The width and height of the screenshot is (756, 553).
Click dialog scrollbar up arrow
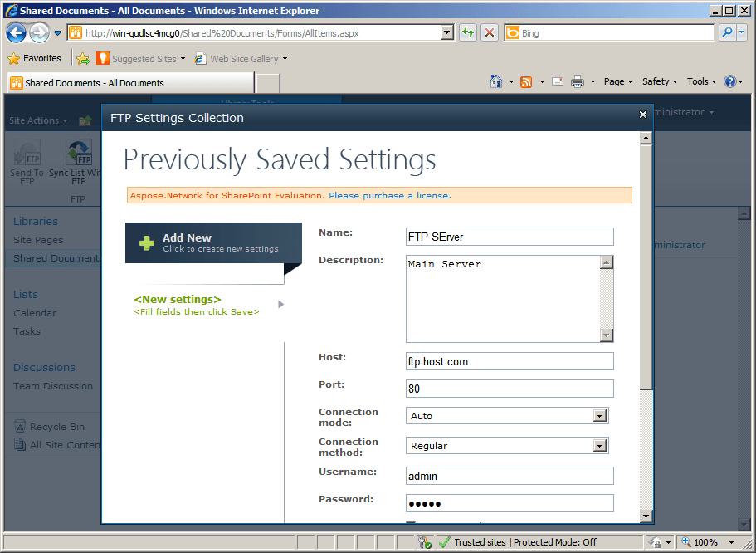point(646,139)
